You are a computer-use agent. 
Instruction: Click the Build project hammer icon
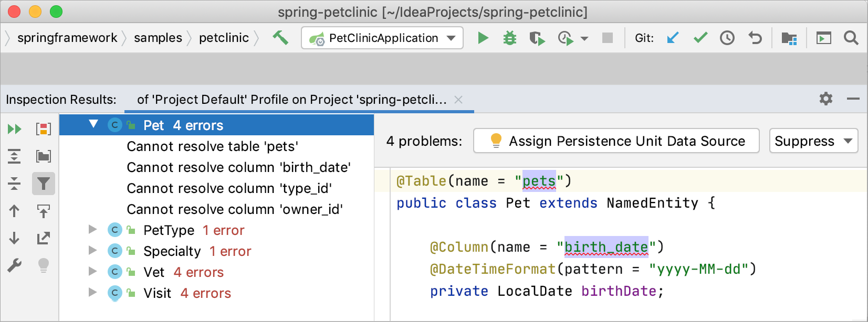[x=280, y=38]
